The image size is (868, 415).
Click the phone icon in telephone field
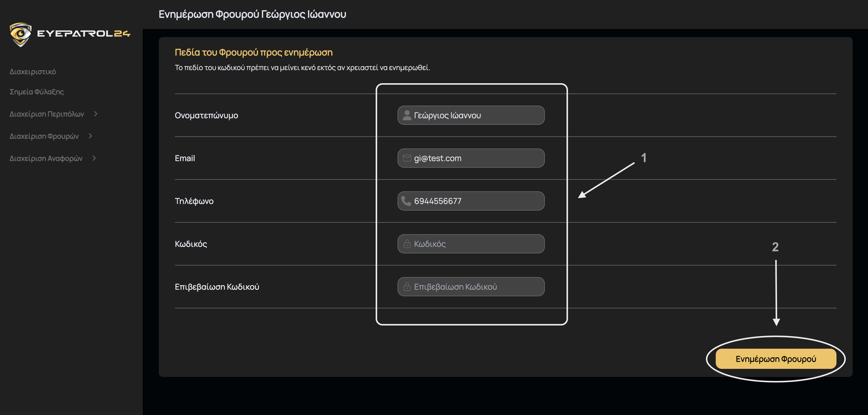tap(406, 201)
